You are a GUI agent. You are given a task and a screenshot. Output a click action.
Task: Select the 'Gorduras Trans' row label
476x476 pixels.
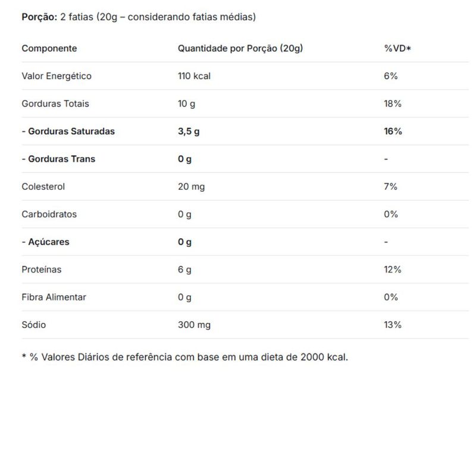pyautogui.click(x=58, y=159)
